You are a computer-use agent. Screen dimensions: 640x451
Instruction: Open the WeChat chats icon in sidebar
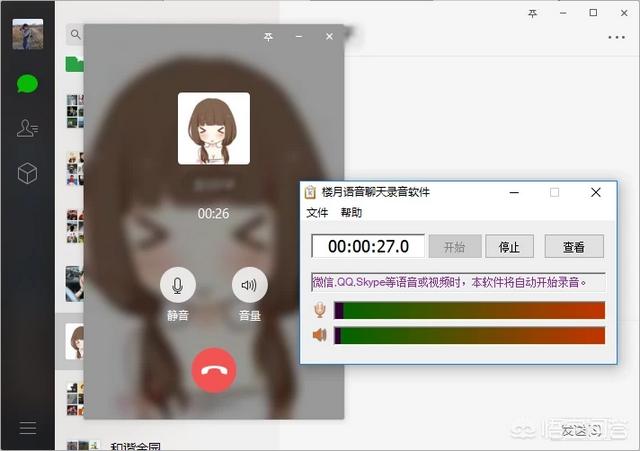[x=27, y=83]
